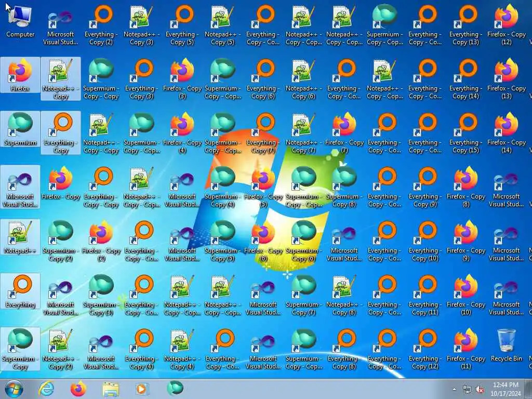Open the Windows Start menu
Image resolution: width=532 pixels, height=399 pixels.
click(14, 389)
